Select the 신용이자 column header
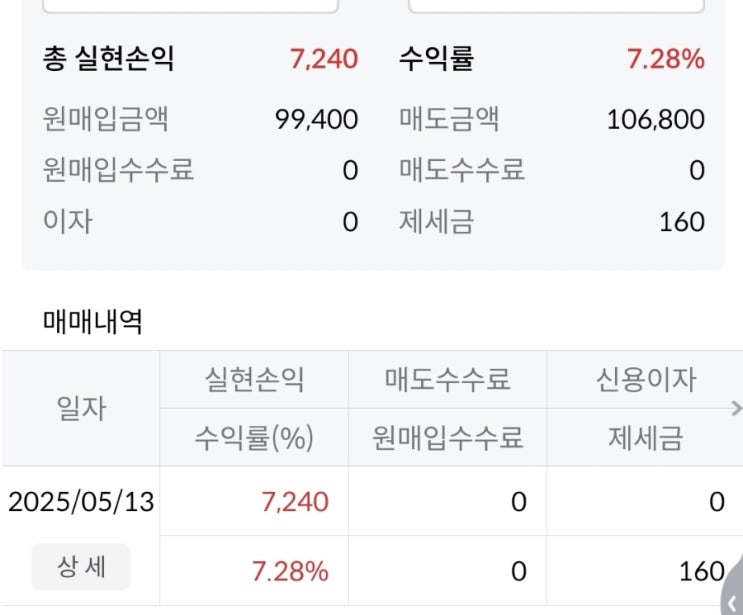Screen dimensions: 743x615 pyautogui.click(x=645, y=380)
